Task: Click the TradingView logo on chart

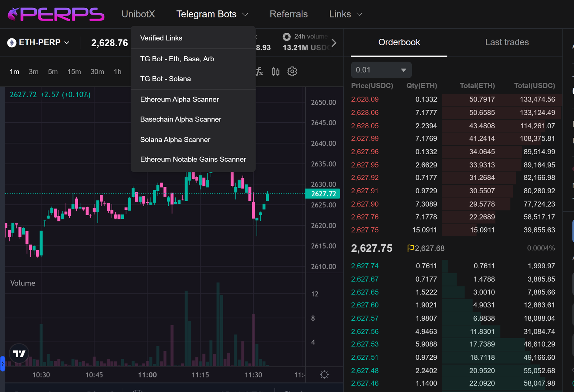Action: tap(19, 354)
